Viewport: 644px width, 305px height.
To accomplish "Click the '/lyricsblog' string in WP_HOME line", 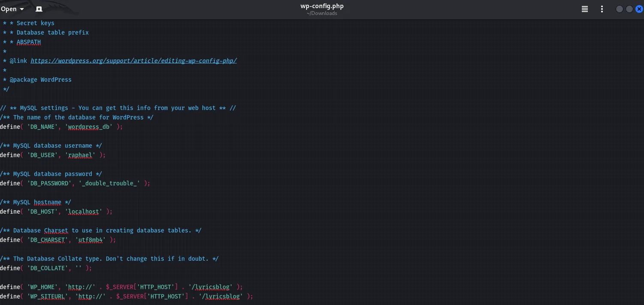I will click(x=211, y=287).
